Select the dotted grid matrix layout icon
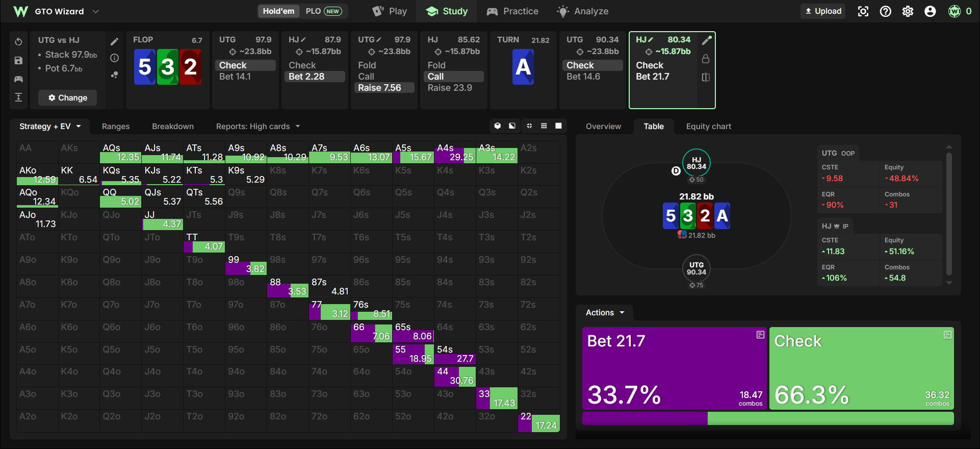Viewport: 980px width, 449px height. (x=544, y=126)
